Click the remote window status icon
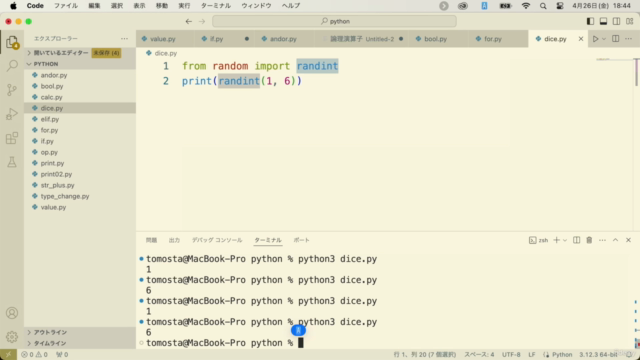Screen dimensions: 640x360 coord(8,355)
